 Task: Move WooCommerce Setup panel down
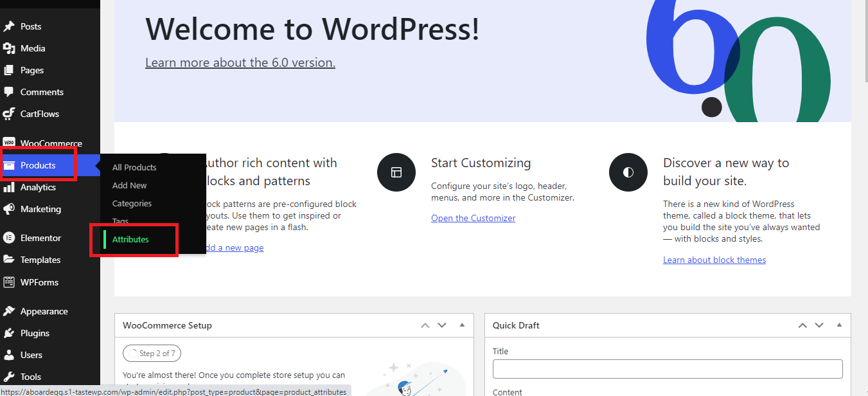(x=442, y=325)
